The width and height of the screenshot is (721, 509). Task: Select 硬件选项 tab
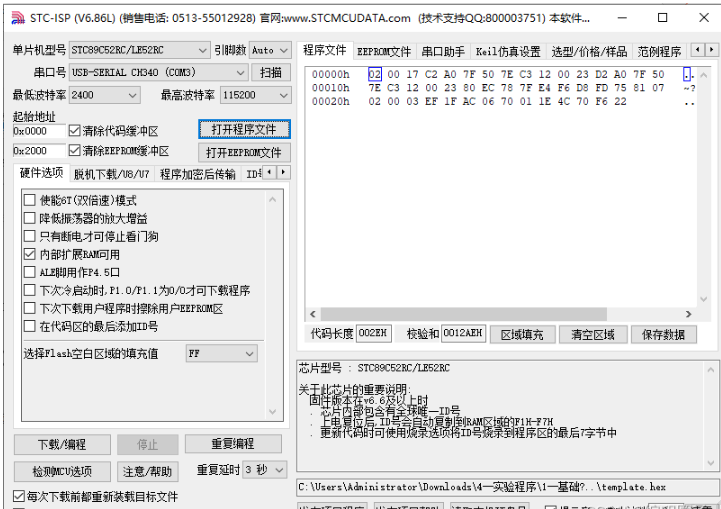(41, 172)
